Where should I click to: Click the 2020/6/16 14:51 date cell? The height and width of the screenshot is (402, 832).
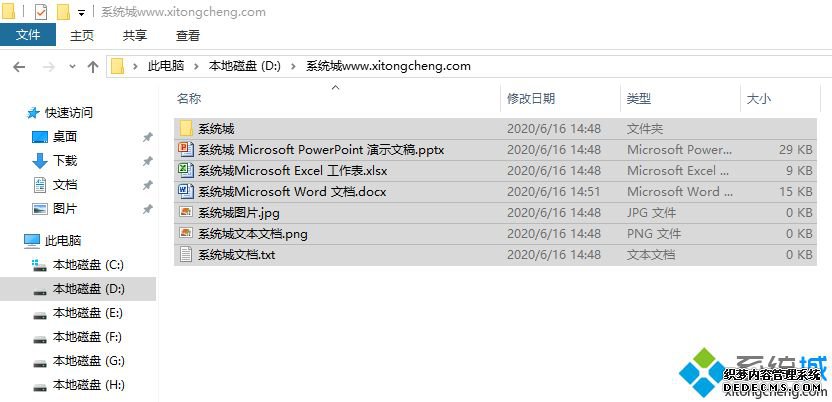point(554,191)
